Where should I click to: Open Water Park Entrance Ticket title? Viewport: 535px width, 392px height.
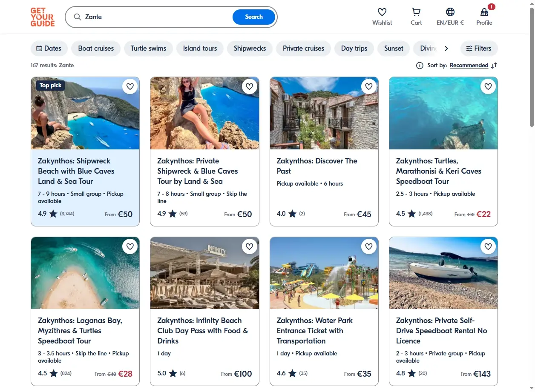coord(315,331)
